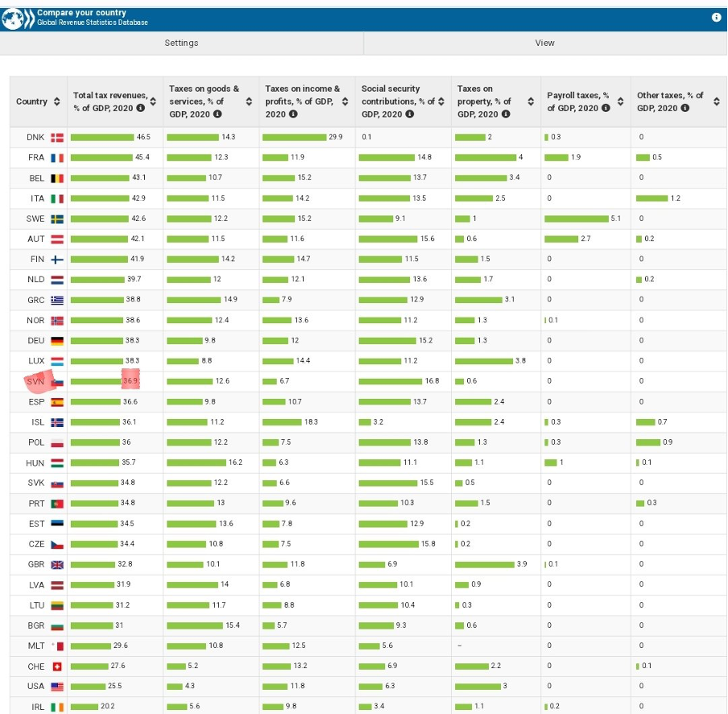Image resolution: width=728 pixels, height=714 pixels.
Task: Click the OECD globe logo
Action: (x=18, y=19)
